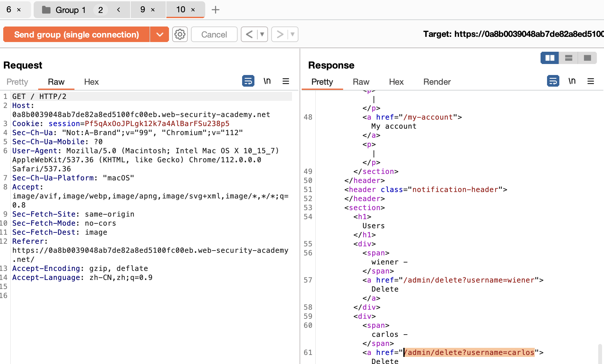Viewport: 604px width, 364px height.
Task: Click Send group (single connection) button
Action: (76, 34)
